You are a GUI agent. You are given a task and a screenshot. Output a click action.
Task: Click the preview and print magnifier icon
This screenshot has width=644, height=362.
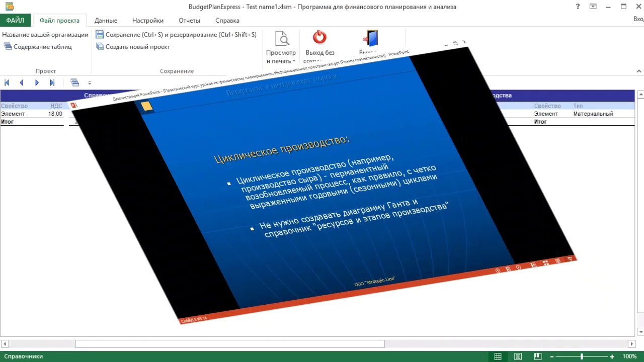(282, 39)
